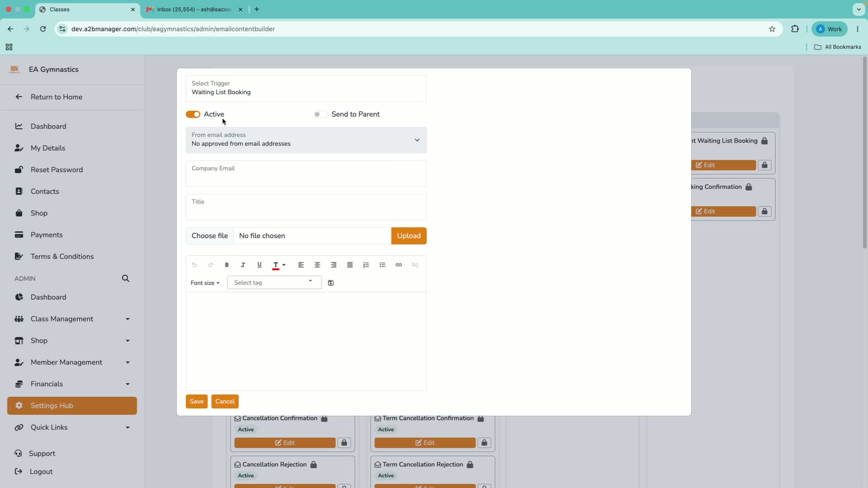Enable the Send to Parent switch

coord(321,114)
